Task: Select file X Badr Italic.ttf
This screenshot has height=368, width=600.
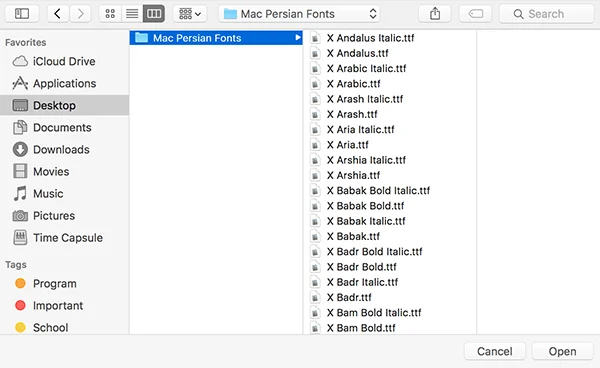Action: click(390, 282)
